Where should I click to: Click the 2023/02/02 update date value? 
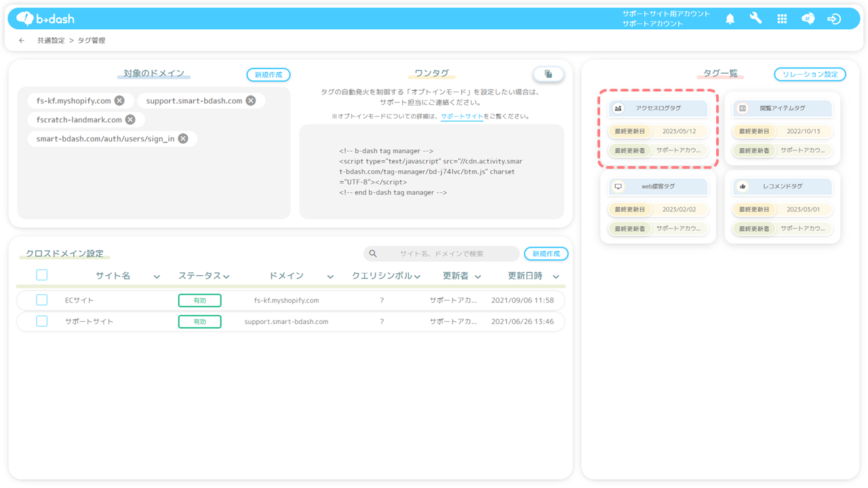click(679, 209)
